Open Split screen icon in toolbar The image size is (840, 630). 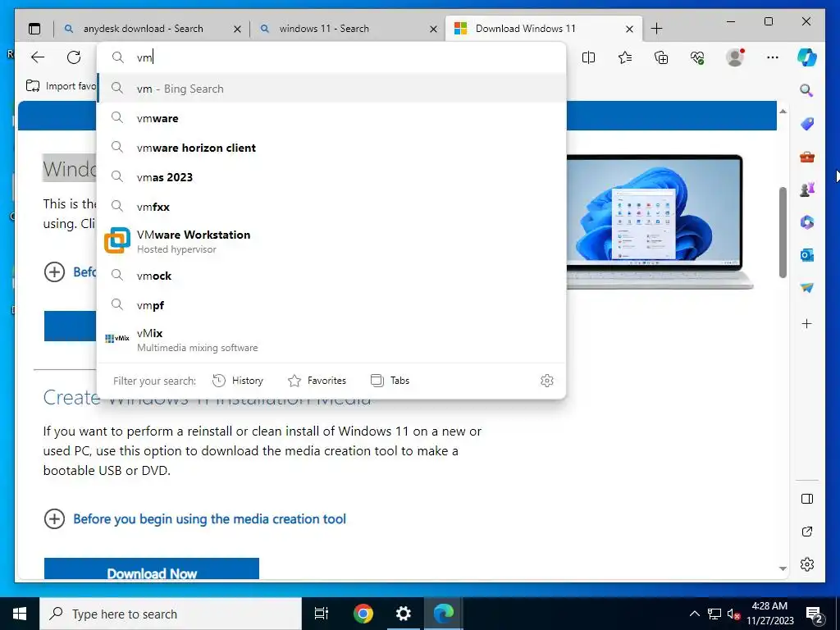[x=588, y=57]
